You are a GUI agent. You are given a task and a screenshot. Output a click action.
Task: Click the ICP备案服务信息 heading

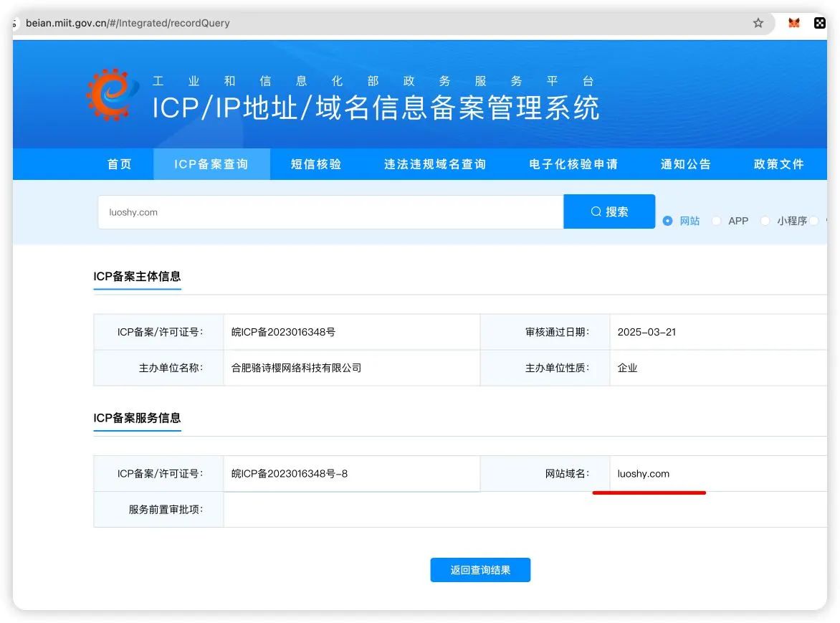pyautogui.click(x=137, y=418)
